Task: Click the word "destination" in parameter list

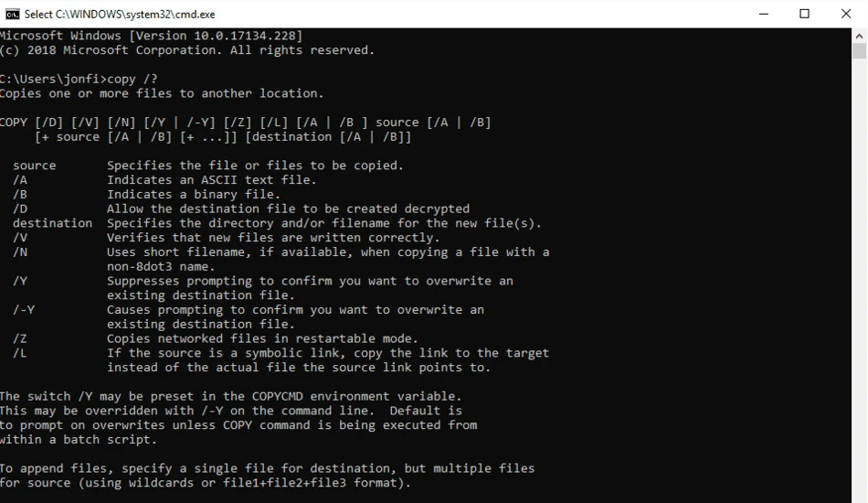Action: pos(53,223)
